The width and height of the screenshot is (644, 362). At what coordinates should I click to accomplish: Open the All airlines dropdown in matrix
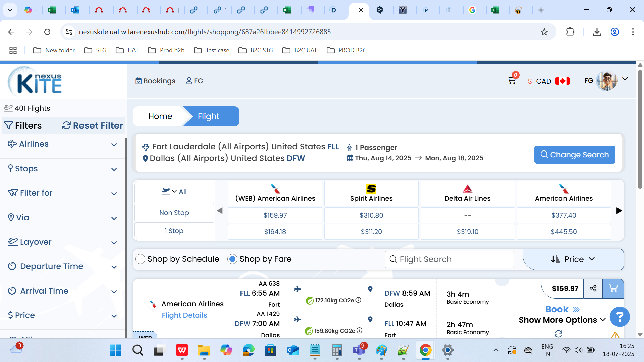coord(174,192)
